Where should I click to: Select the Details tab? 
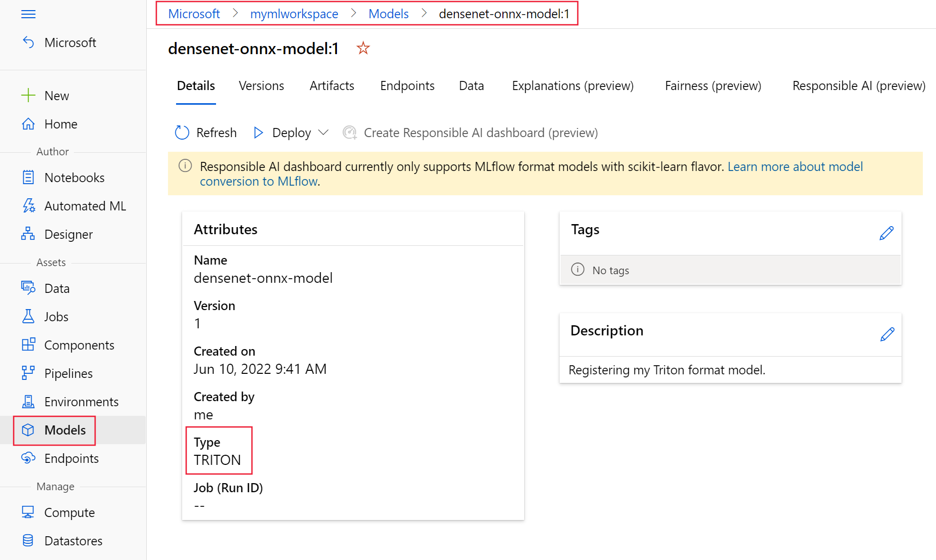pyautogui.click(x=196, y=86)
